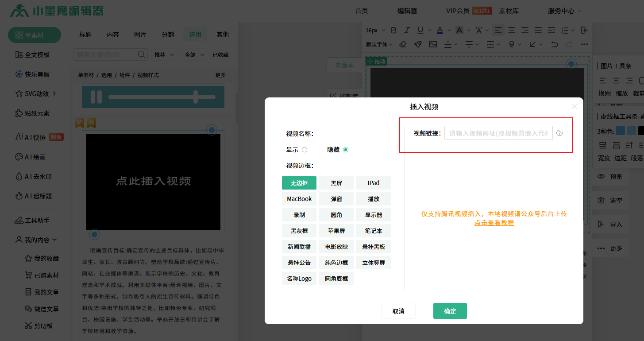Open the 默认字体 font dropdown
The image size is (644, 341).
pos(380,44)
